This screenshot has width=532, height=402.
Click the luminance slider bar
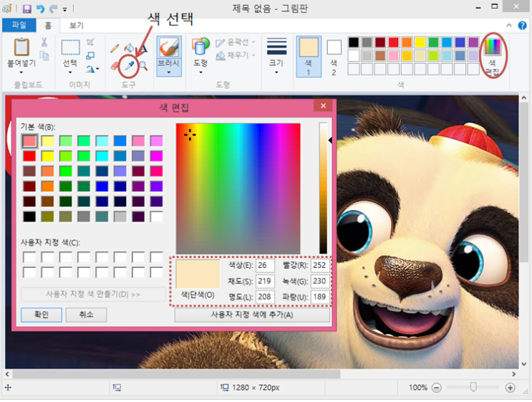pyautogui.click(x=323, y=188)
